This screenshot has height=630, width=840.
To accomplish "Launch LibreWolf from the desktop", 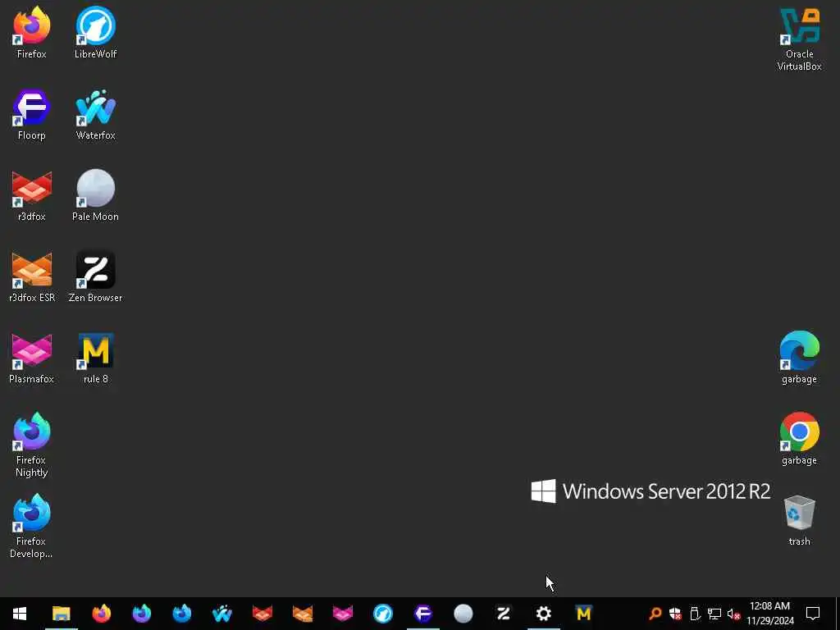I will click(95, 32).
